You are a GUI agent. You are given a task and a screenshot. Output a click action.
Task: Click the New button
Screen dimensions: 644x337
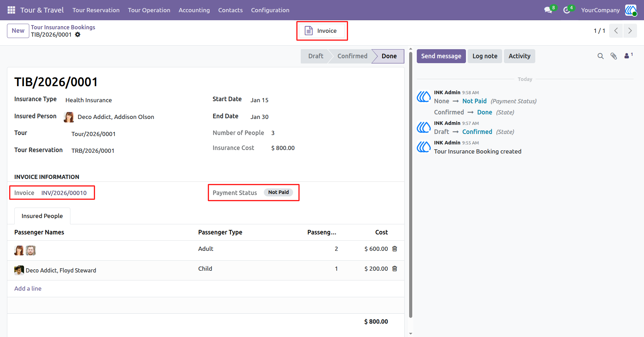18,31
